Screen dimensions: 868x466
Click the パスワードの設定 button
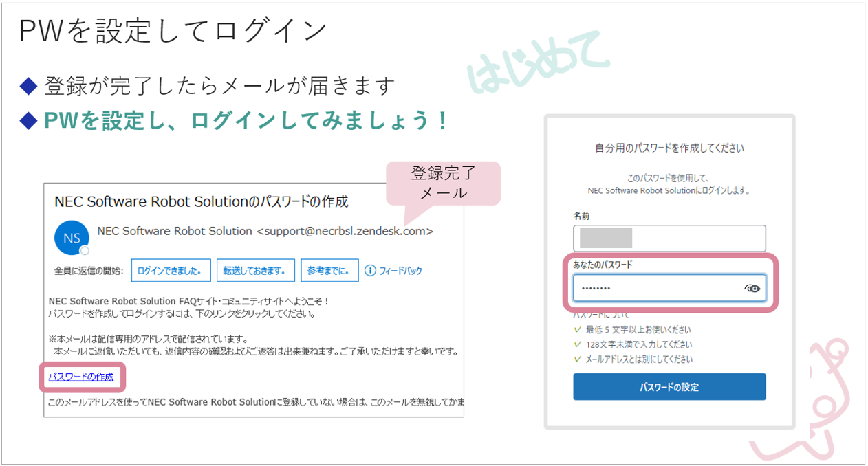tap(669, 387)
